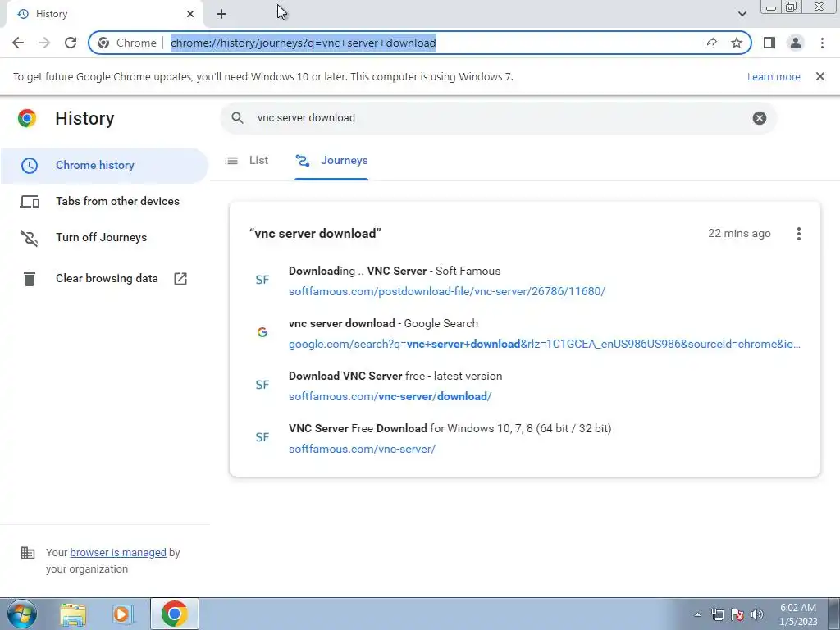This screenshot has width=840, height=630.
Task: Click the 'browser is managed' link
Action: [118, 552]
